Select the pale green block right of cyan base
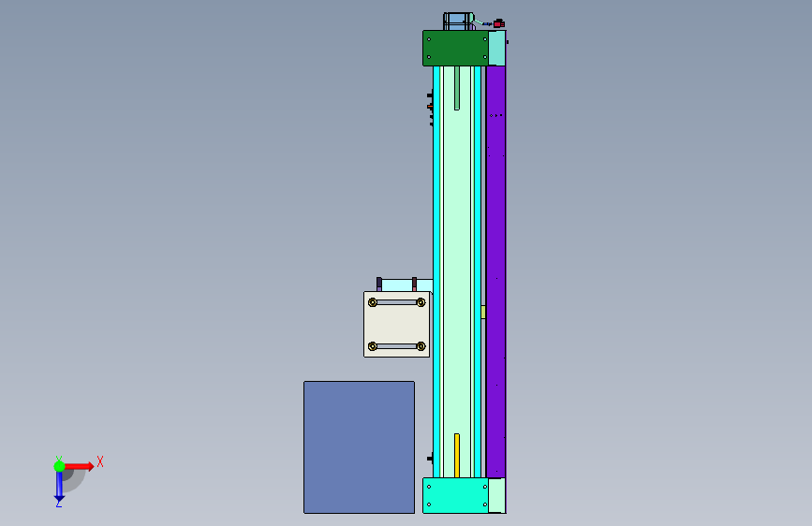 [x=497, y=495]
